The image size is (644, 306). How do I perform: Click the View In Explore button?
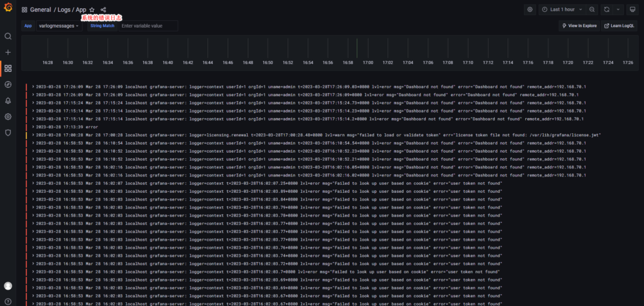578,26
